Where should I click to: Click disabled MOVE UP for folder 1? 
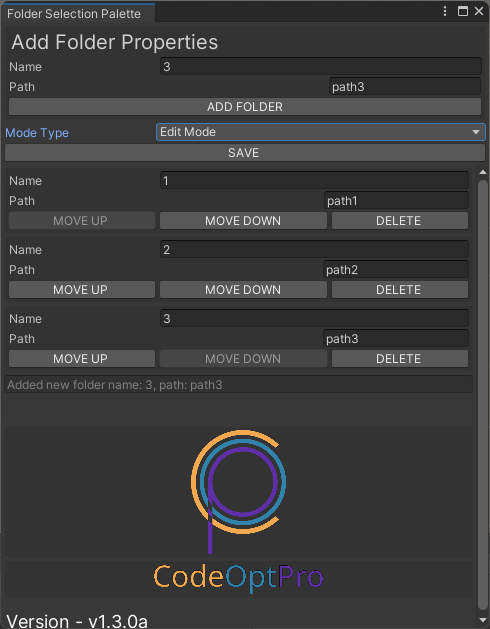point(82,221)
